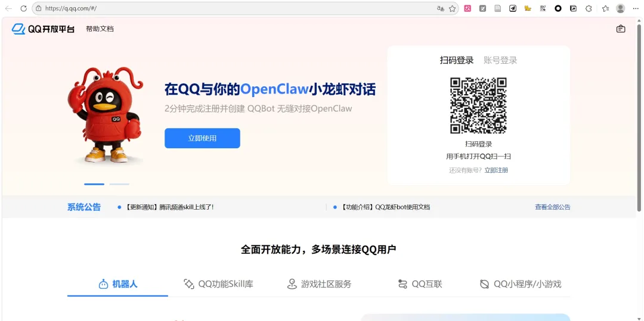Click the scrollbar up arrow
644x321 pixels.
639,20
